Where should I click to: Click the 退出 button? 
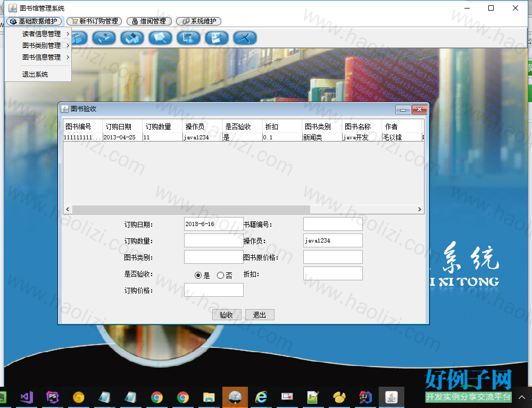pyautogui.click(x=260, y=315)
